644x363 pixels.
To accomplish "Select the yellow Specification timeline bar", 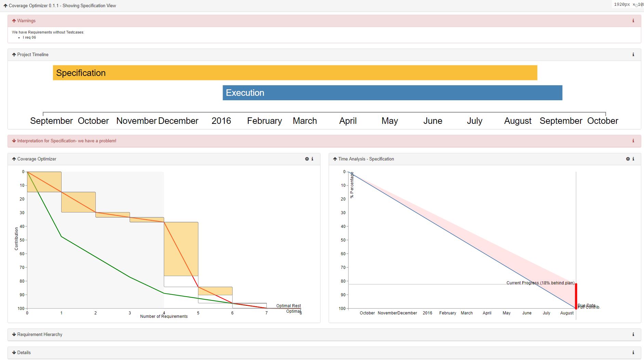I will 295,73.
